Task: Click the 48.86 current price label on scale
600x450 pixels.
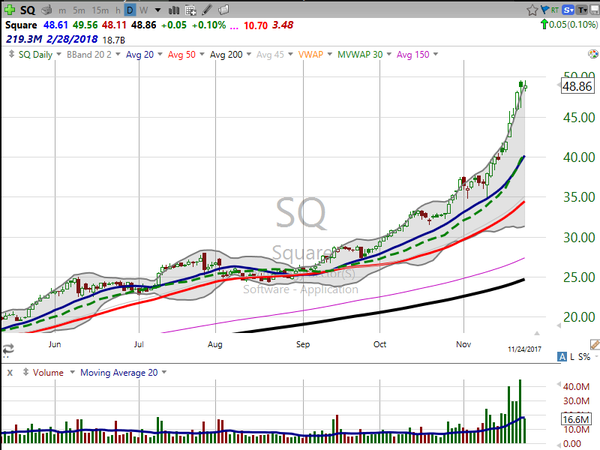Action: [x=577, y=86]
